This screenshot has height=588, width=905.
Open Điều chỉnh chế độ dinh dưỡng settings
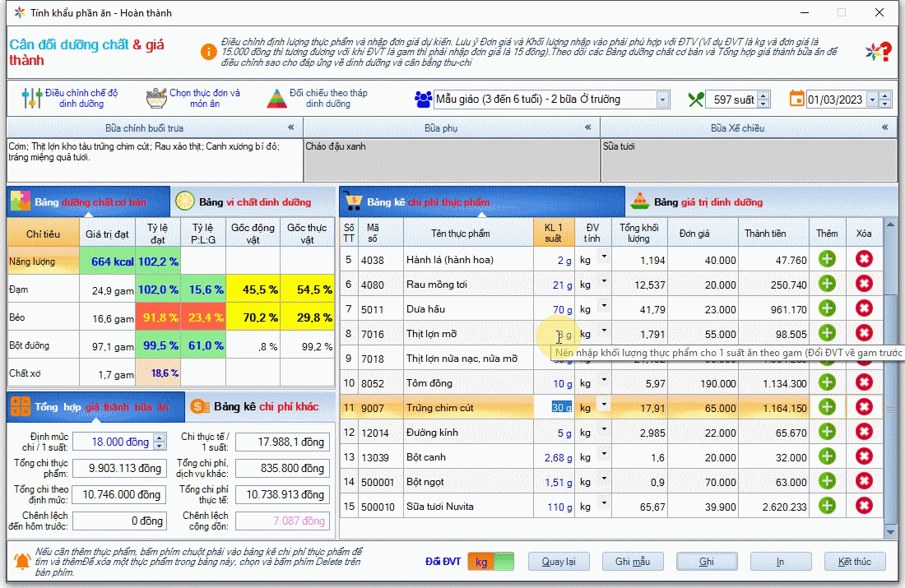coord(70,99)
